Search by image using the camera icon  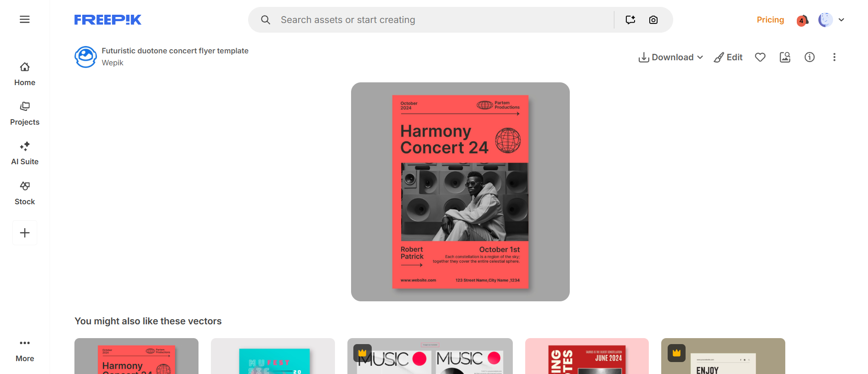[x=653, y=20]
